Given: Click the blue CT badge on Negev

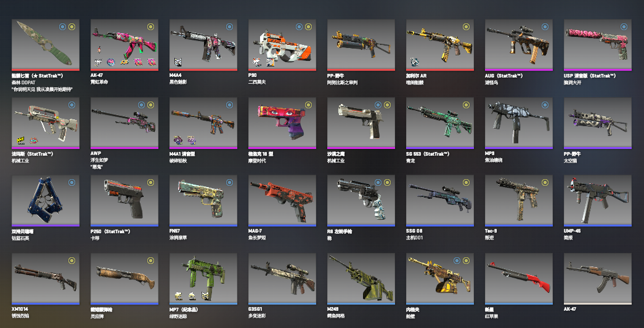Looking at the screenshot, I should [457, 261].
